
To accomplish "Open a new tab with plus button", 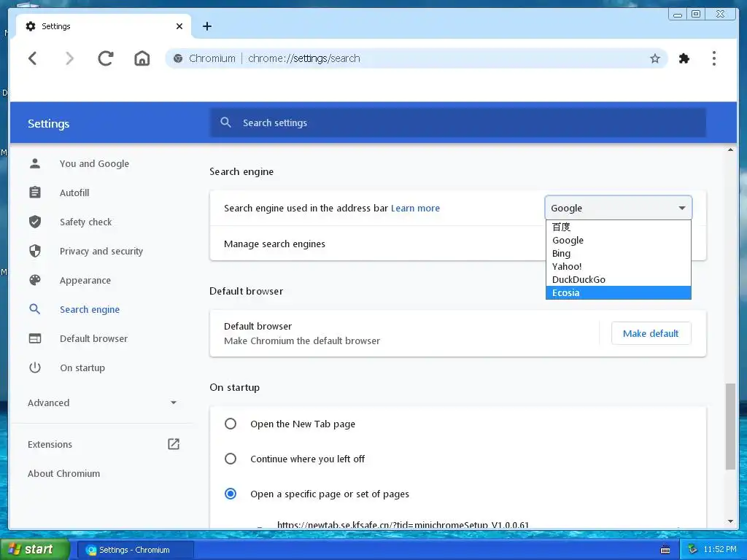I will point(206,26).
